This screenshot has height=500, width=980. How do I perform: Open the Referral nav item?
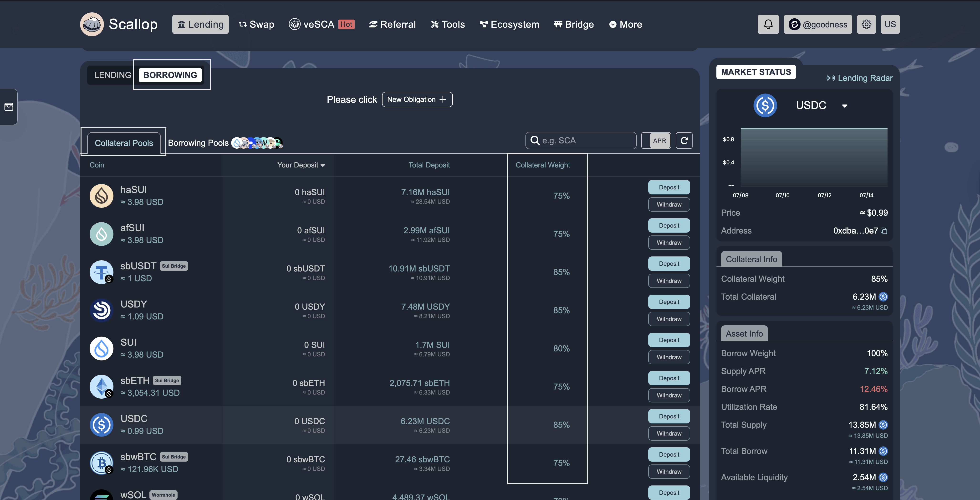coord(392,24)
